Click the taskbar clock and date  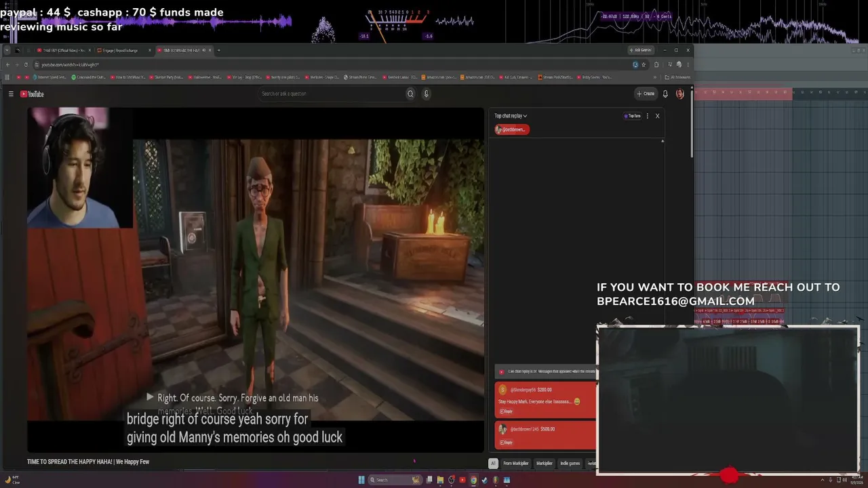click(x=856, y=480)
